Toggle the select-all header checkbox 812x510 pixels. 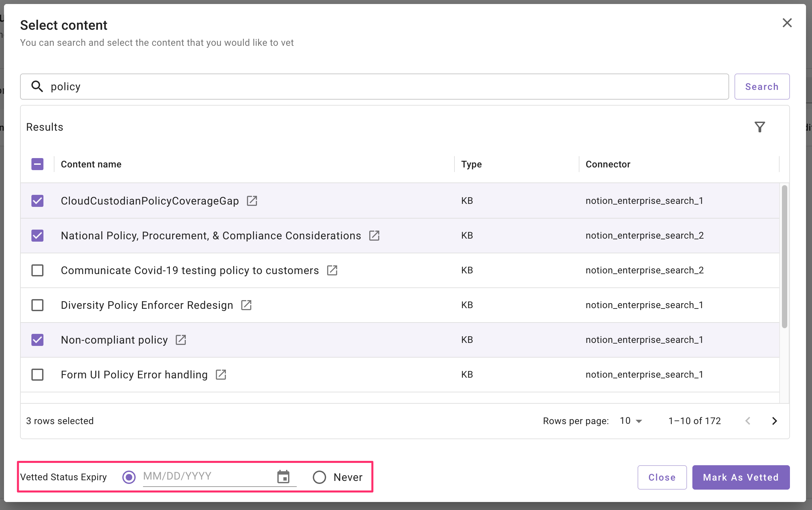click(x=37, y=164)
